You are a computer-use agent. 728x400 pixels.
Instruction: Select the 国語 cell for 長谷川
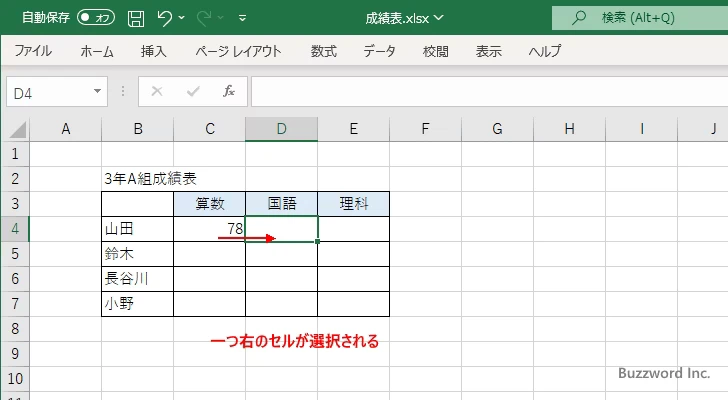pos(281,279)
